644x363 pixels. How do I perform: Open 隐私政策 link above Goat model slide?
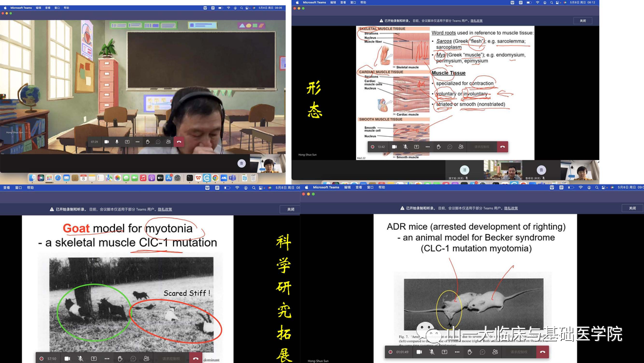pos(165,210)
